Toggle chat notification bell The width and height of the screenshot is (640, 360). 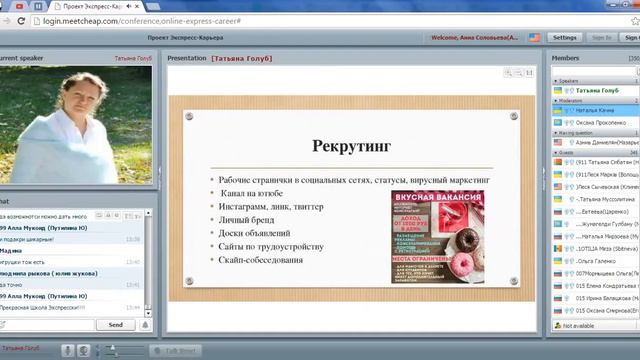pos(145,325)
